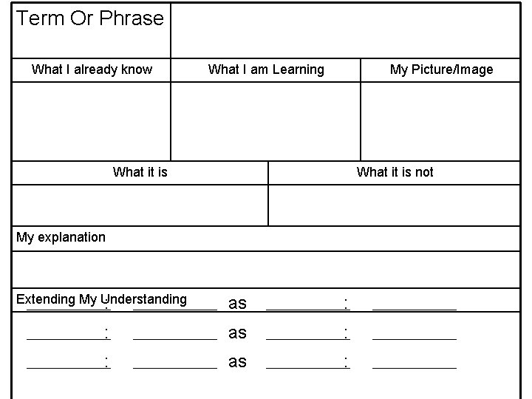
Task: Click the empty box under What I am Learning
Action: [266, 121]
